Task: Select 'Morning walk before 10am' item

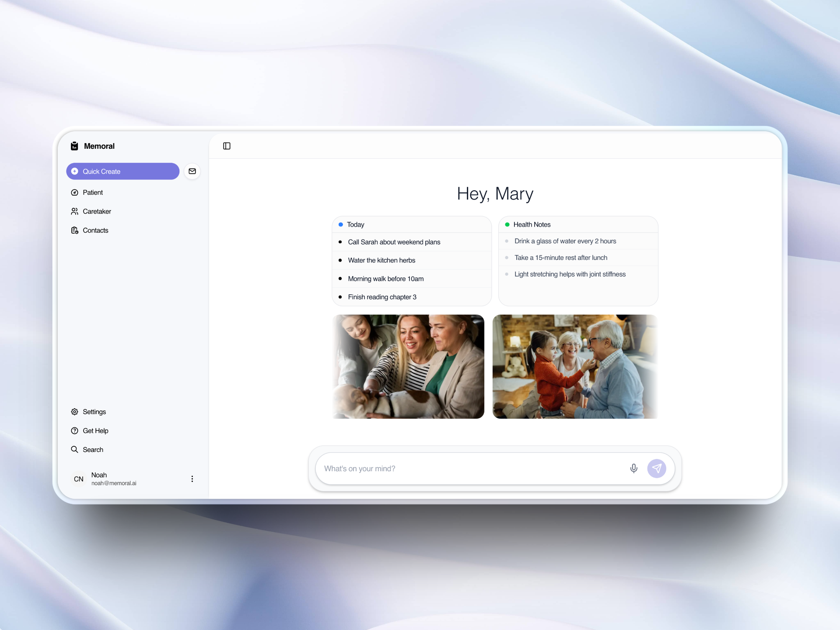Action: 385,279
